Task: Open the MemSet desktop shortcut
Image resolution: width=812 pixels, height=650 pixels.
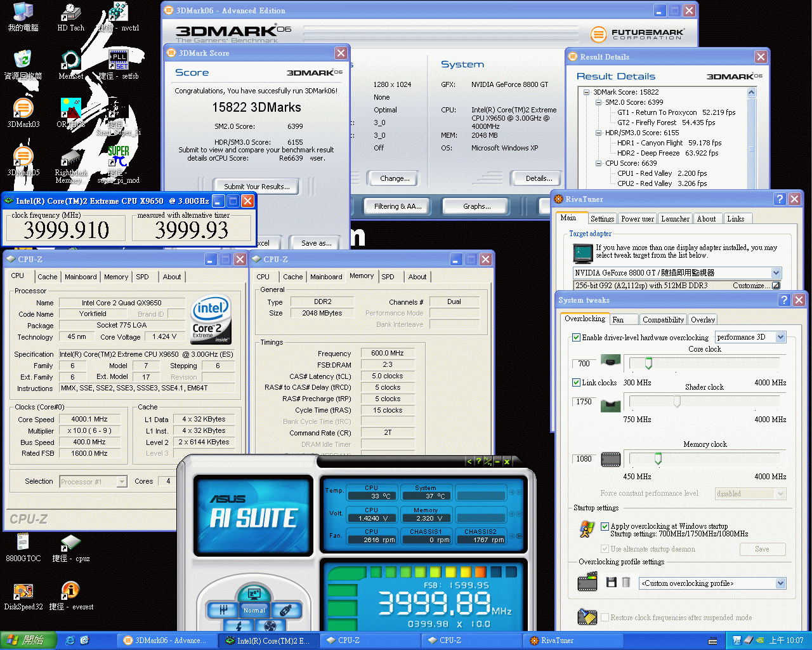Action: pyautogui.click(x=70, y=62)
